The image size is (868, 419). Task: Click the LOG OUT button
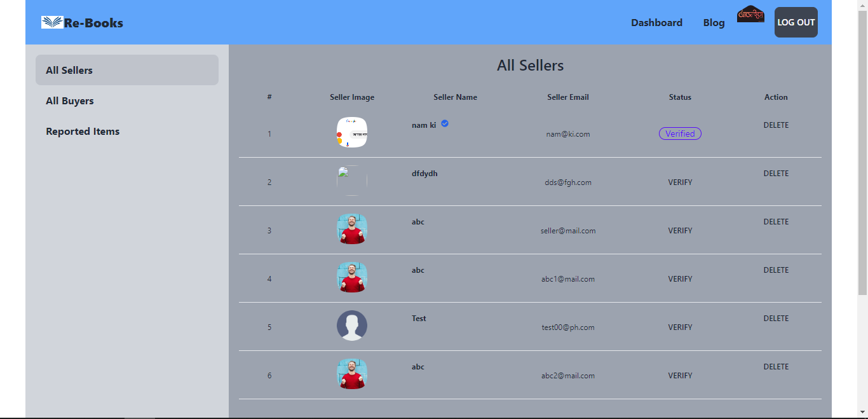[x=796, y=22]
